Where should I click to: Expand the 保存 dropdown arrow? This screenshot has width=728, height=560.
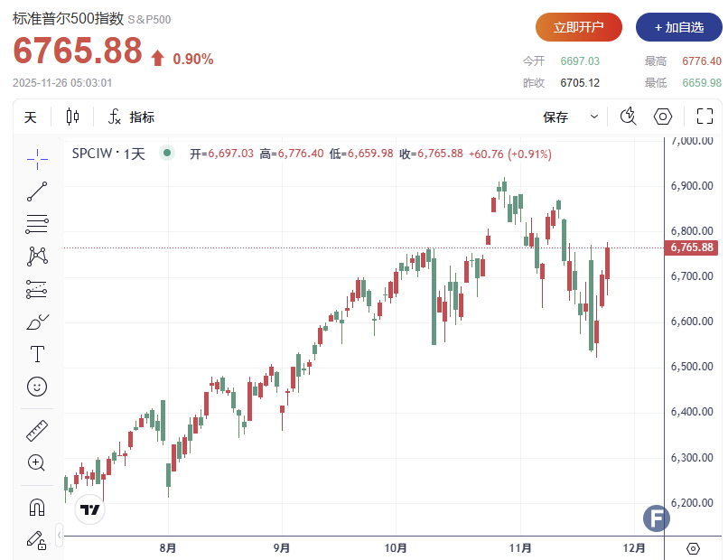594,117
